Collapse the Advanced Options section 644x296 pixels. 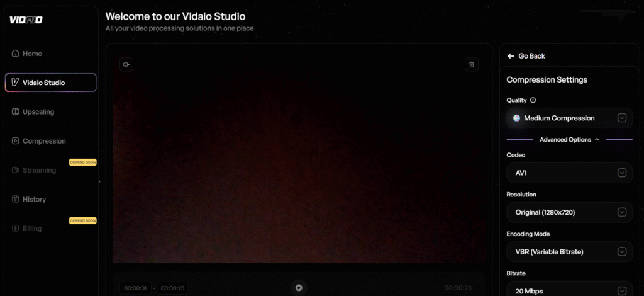pos(569,140)
